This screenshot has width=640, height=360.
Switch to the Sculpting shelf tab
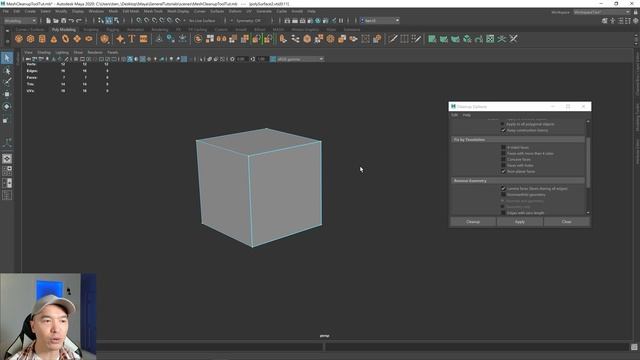coord(91,30)
